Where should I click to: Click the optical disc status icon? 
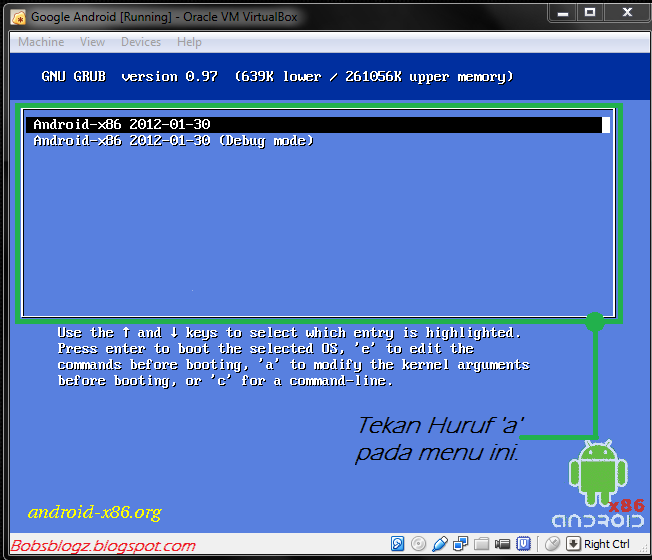pos(418,543)
